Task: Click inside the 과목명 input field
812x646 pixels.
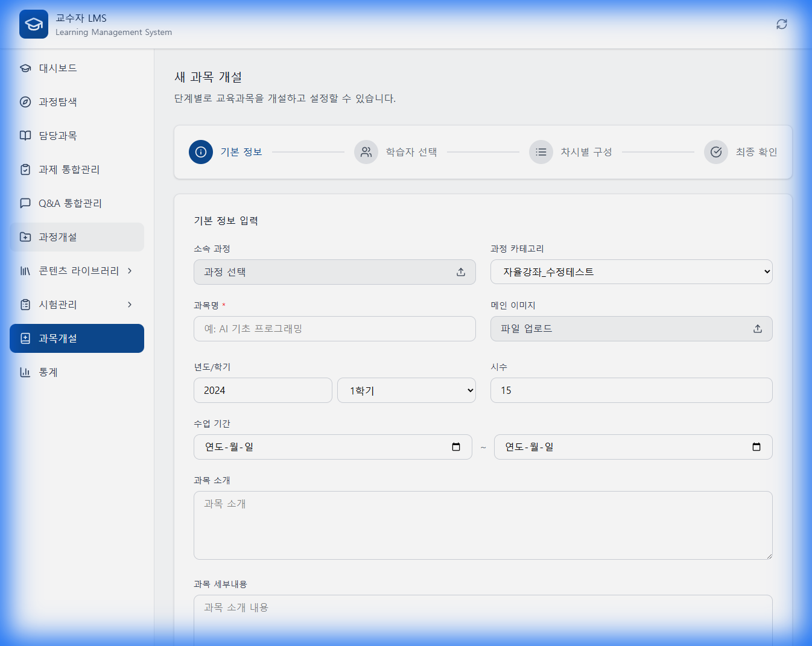Action: (334, 329)
